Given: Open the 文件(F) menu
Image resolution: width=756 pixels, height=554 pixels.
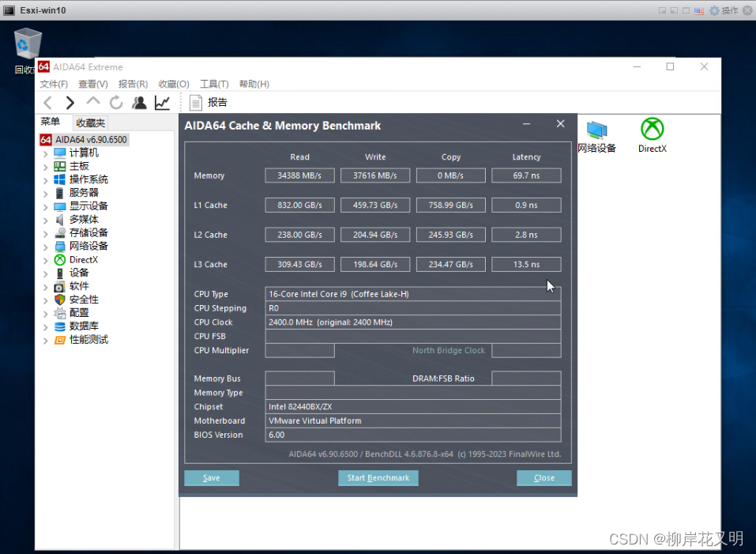Looking at the screenshot, I should pyautogui.click(x=54, y=85).
